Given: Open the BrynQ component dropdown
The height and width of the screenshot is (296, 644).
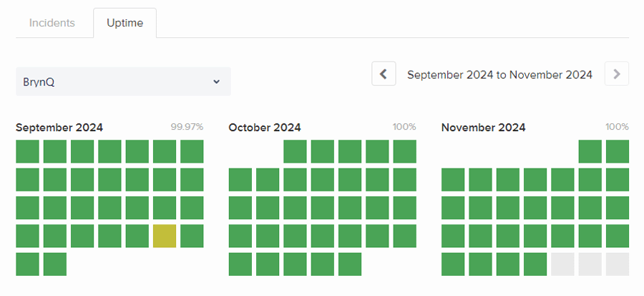Looking at the screenshot, I should [123, 82].
